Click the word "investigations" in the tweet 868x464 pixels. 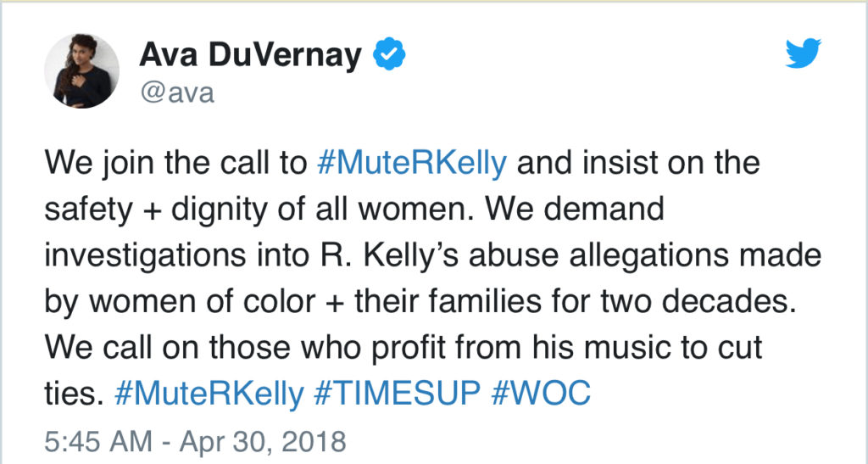(x=132, y=254)
